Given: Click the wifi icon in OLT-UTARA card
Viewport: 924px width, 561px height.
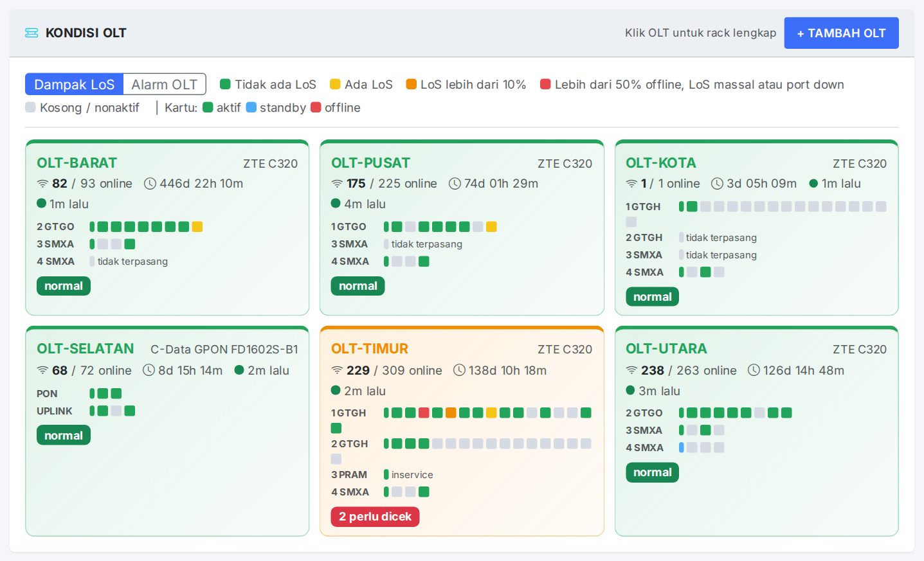Looking at the screenshot, I should click(631, 371).
